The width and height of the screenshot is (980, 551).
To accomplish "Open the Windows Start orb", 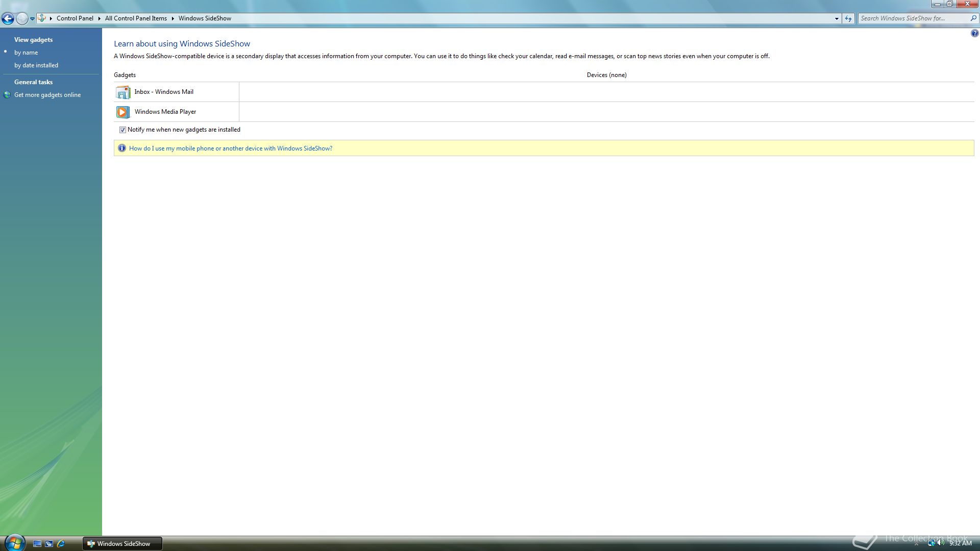I will click(x=14, y=543).
